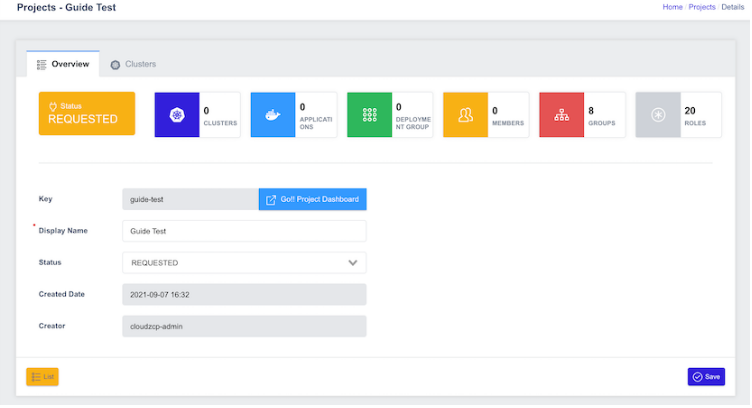The height and width of the screenshot is (408, 752).
Task: Click the external-link icon in Project Dashboard button
Action: pyautogui.click(x=271, y=200)
